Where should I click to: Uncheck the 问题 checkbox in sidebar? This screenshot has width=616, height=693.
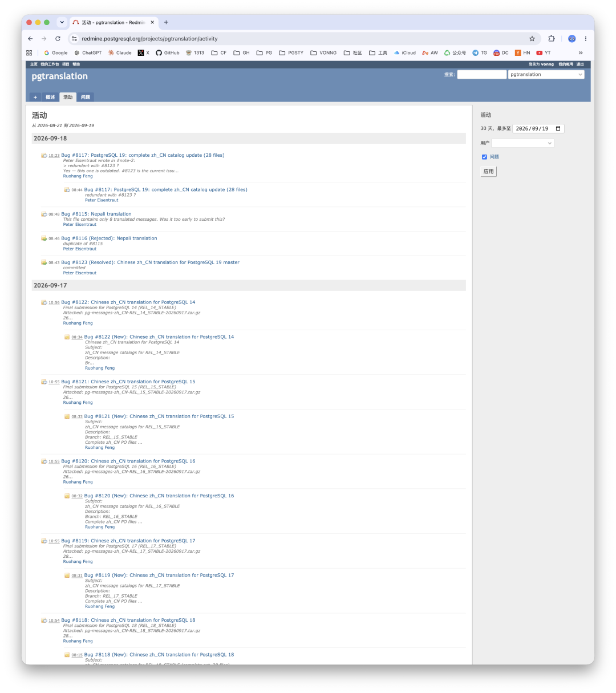(x=484, y=157)
